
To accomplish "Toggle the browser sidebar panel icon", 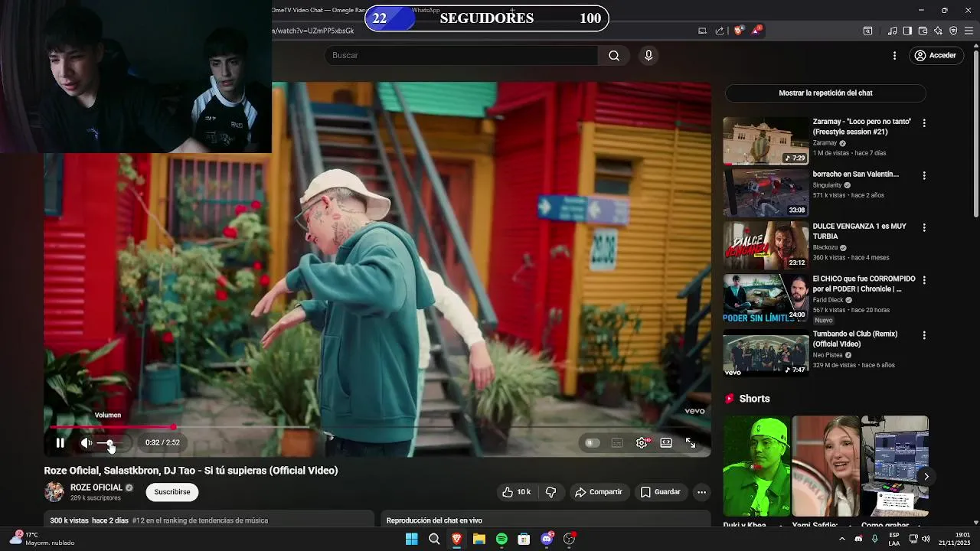I will coord(907,31).
